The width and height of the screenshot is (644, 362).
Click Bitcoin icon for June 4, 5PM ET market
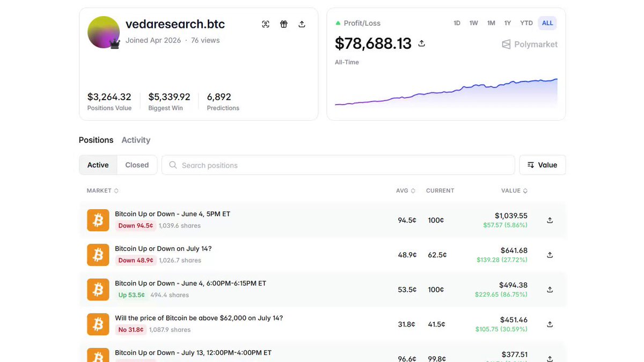coord(98,220)
